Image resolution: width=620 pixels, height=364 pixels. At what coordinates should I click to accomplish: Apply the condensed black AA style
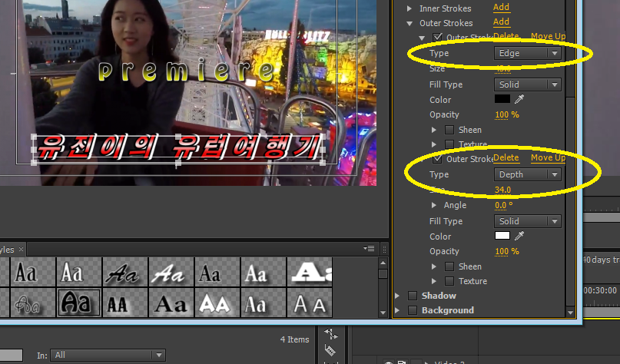[125, 303]
